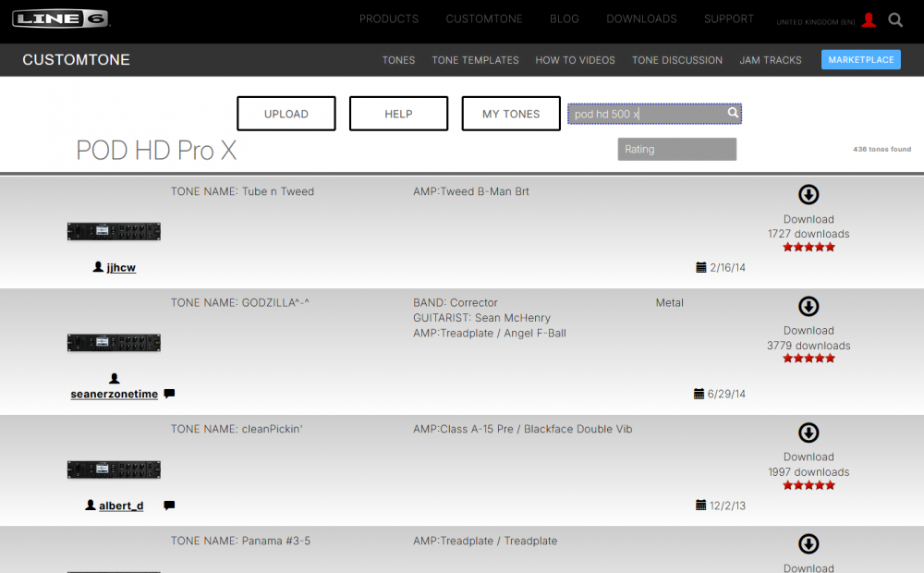Screen dimensions: 924x573
Task: Open the Support menu
Action: pos(728,18)
